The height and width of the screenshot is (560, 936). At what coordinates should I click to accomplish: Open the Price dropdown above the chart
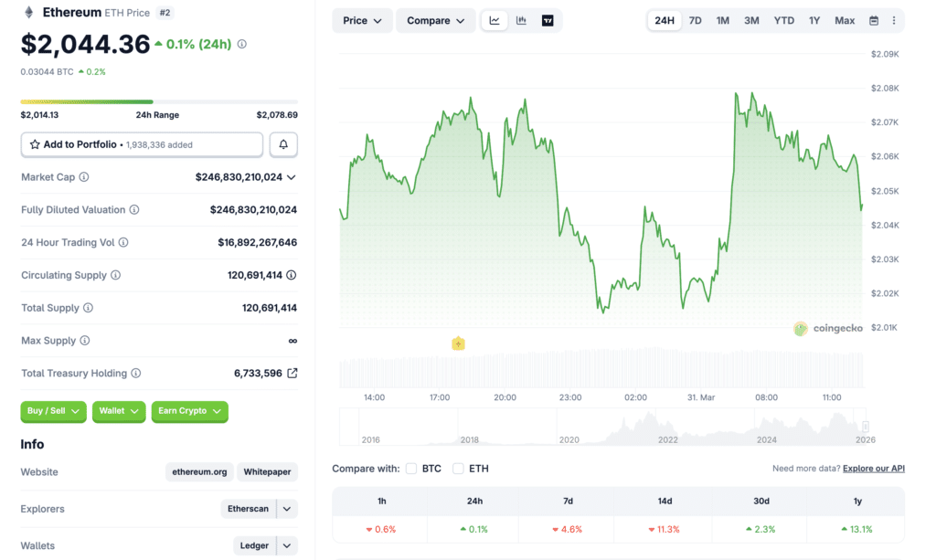pos(363,20)
